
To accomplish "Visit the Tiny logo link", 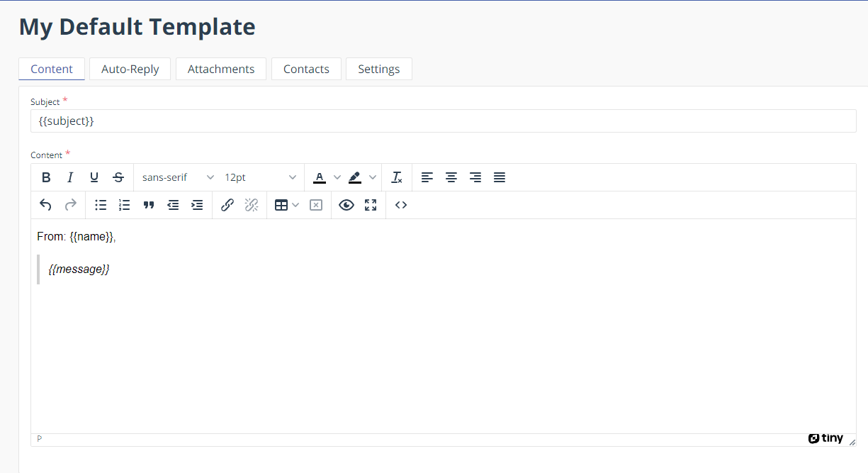I will [825, 438].
